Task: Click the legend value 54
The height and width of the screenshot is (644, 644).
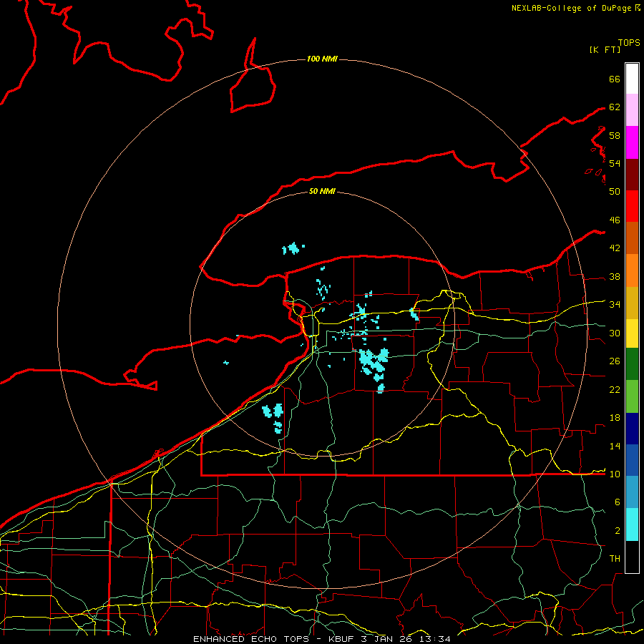Action: [x=615, y=163]
